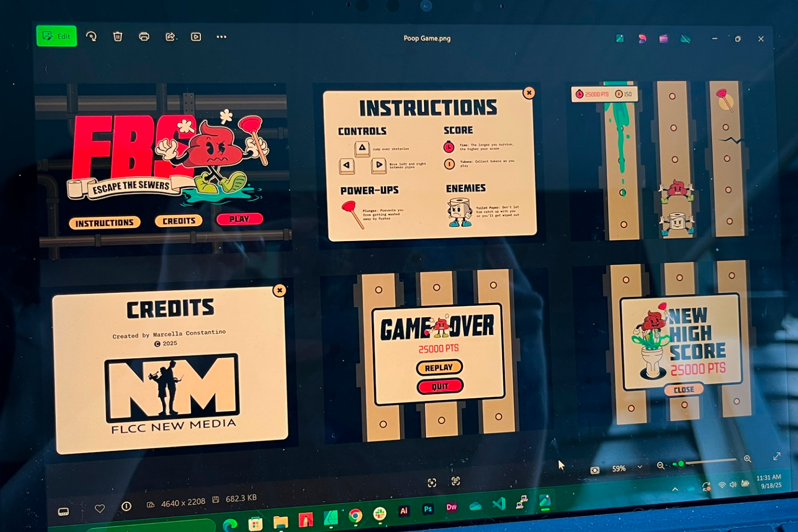Launch Adobe Acrobat from the taskbar
This screenshot has height=532, width=798.
pyautogui.click(x=306, y=520)
